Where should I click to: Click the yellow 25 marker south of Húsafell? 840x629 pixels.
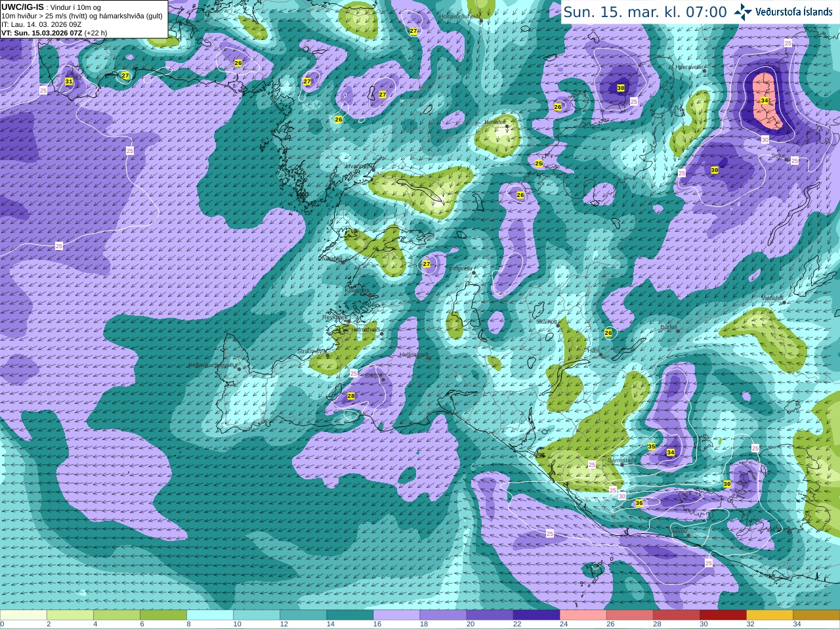click(539, 163)
